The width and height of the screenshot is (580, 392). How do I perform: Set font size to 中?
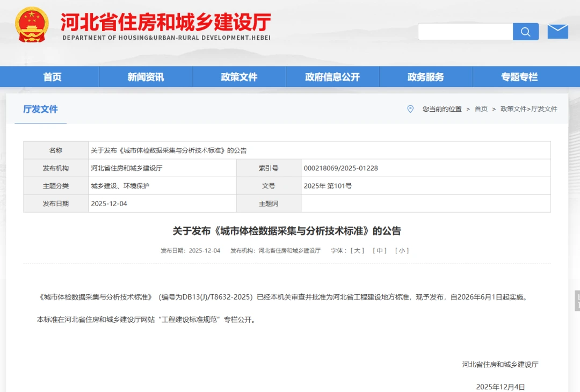pyautogui.click(x=380, y=250)
